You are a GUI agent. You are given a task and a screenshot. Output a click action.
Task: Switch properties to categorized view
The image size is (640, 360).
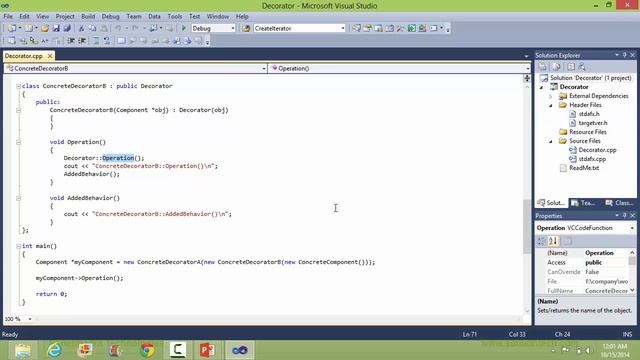(541, 241)
